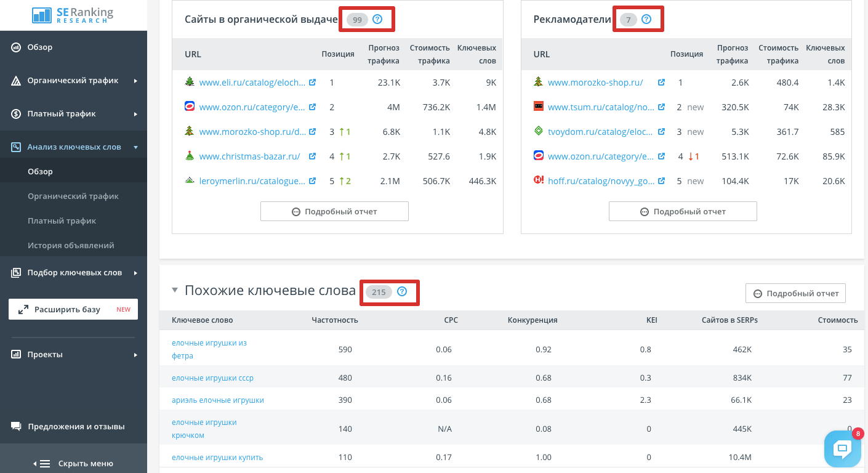The image size is (868, 473).
Task: Click the 215 similar keywords count badge
Action: click(379, 292)
